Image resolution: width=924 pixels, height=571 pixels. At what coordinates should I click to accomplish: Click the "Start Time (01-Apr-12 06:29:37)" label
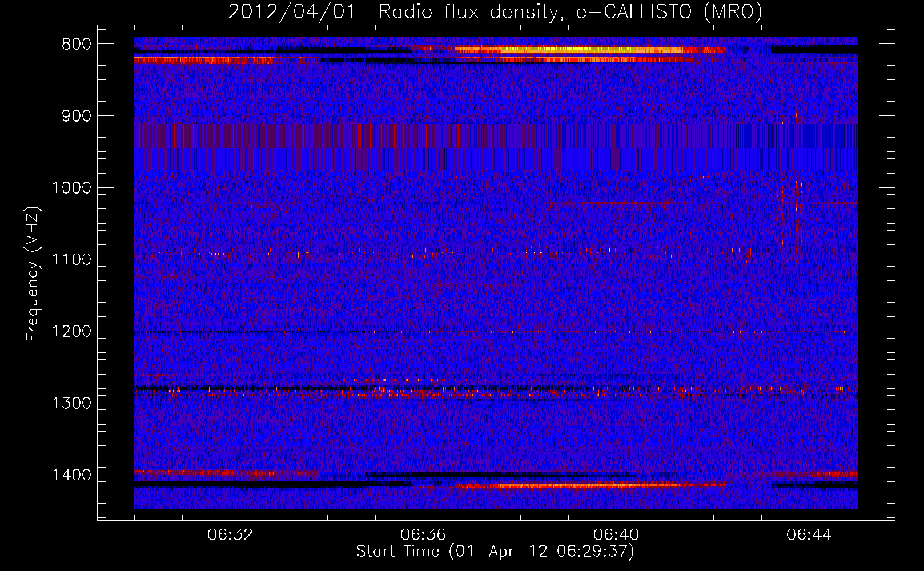[x=495, y=552]
